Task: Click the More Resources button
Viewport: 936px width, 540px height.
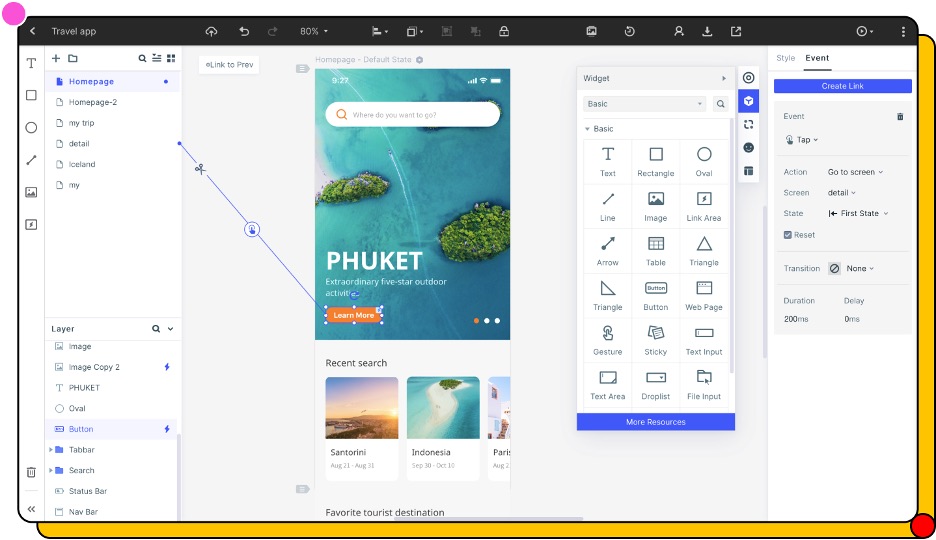Action: click(655, 422)
